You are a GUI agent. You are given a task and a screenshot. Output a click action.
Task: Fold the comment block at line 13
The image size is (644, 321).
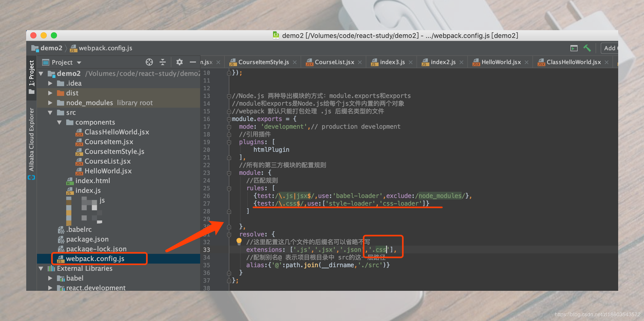pyautogui.click(x=229, y=96)
